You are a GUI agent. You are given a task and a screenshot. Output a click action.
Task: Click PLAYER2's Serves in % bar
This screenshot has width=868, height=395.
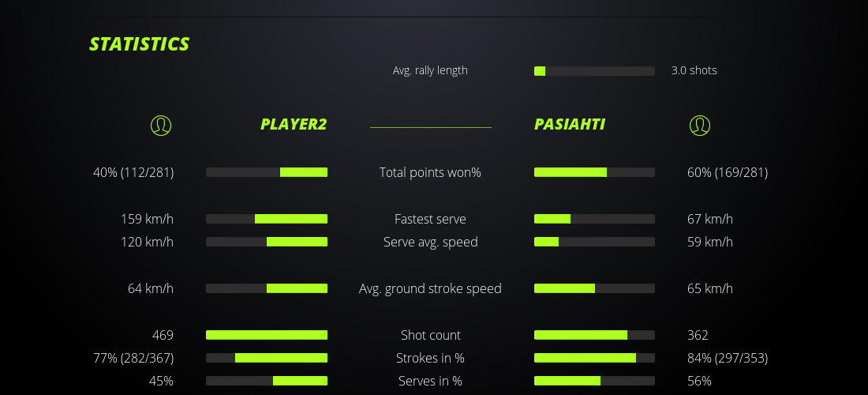267,381
